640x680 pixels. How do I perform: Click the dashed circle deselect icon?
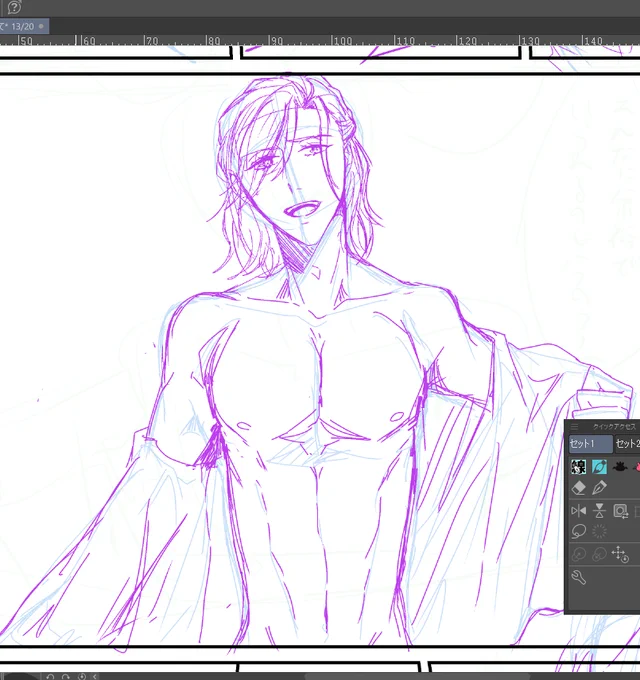(599, 531)
